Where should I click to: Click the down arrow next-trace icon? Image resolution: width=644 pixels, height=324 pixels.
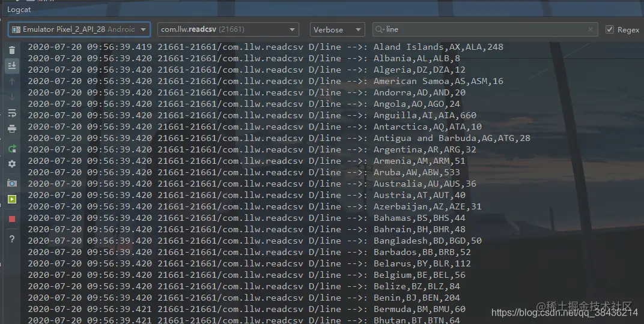click(12, 97)
